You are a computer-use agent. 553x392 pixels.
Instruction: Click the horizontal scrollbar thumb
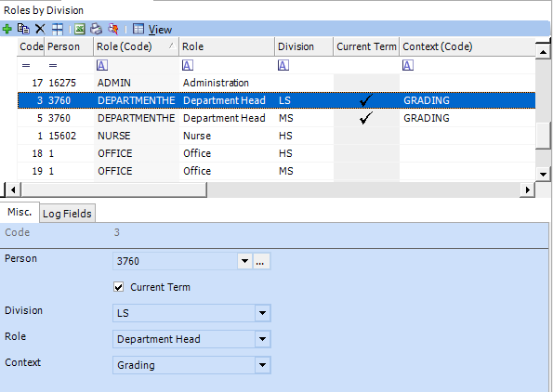tap(114, 189)
